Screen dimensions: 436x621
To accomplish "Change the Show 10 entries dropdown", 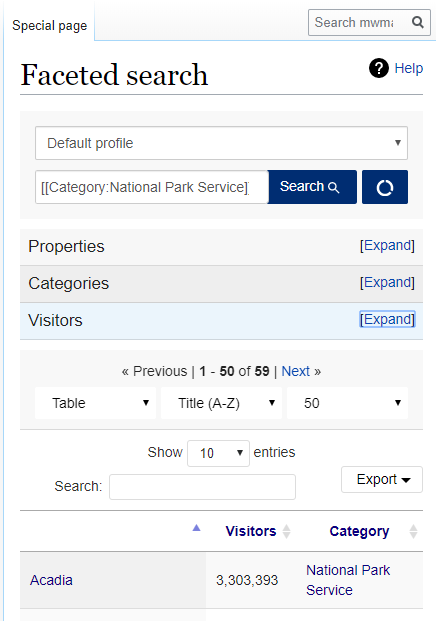I will pos(218,453).
